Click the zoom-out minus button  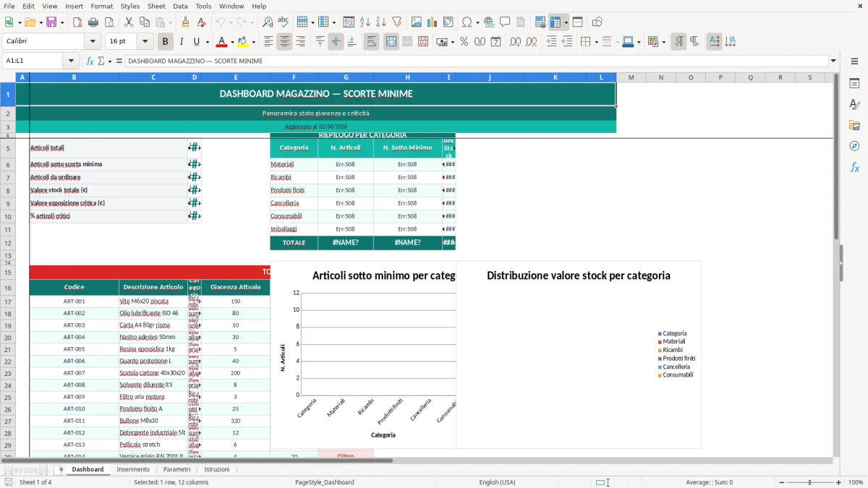pyautogui.click(x=780, y=482)
